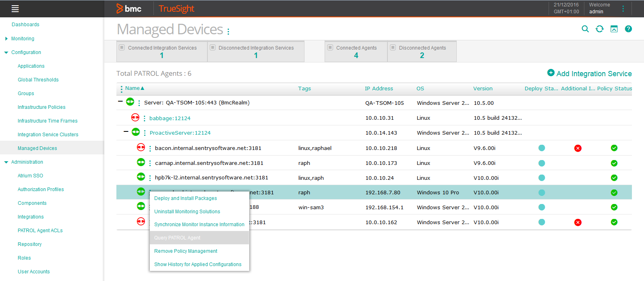Image resolution: width=644 pixels, height=281 pixels.
Task: Click green status icon for hpb7k-l2 agent
Action: click(x=141, y=177)
